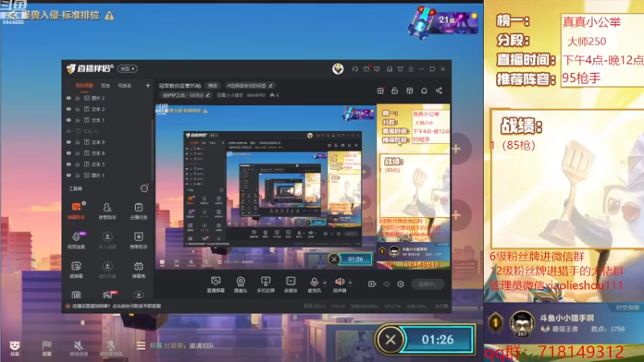Open 弹幕助手 settings gear
The image size is (644, 362).
[84, 204]
